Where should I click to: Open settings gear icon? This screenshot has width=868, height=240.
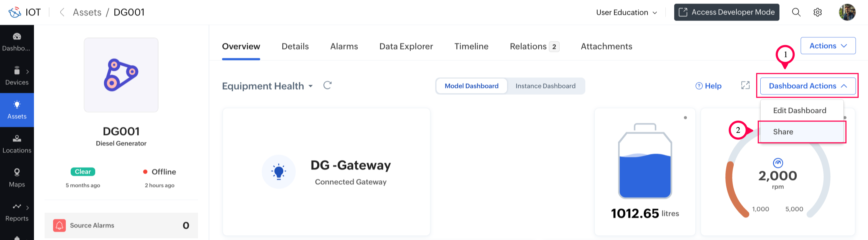(817, 12)
